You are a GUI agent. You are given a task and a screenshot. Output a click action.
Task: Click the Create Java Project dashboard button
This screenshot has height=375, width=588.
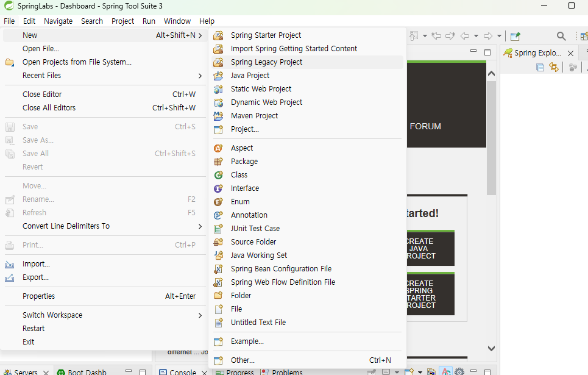[431, 248]
